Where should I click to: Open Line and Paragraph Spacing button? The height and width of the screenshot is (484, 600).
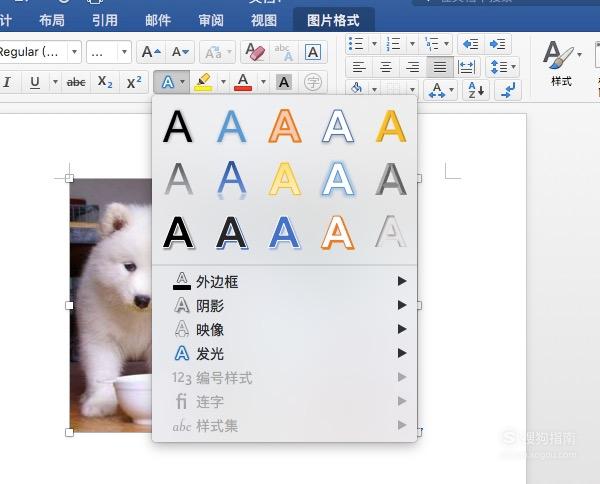point(502,67)
